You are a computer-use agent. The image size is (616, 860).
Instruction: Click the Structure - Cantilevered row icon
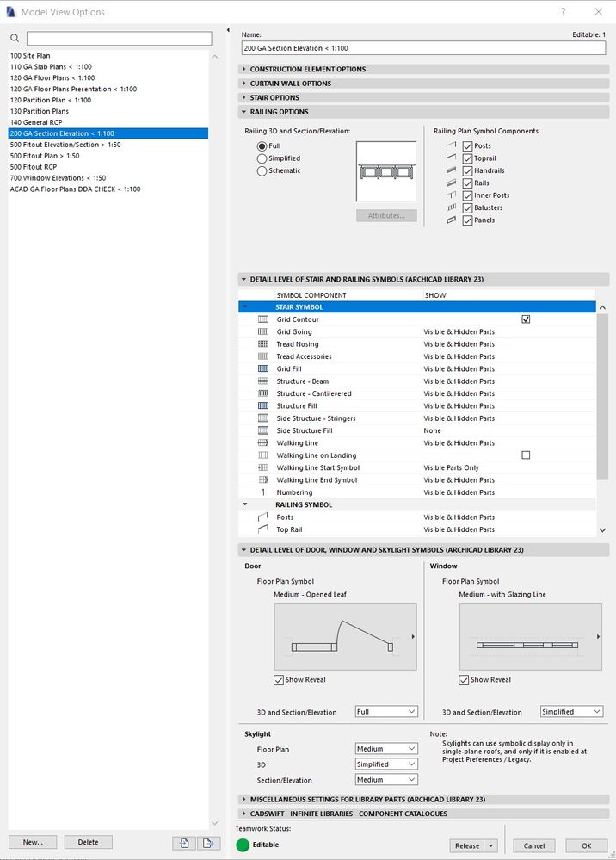click(263, 393)
